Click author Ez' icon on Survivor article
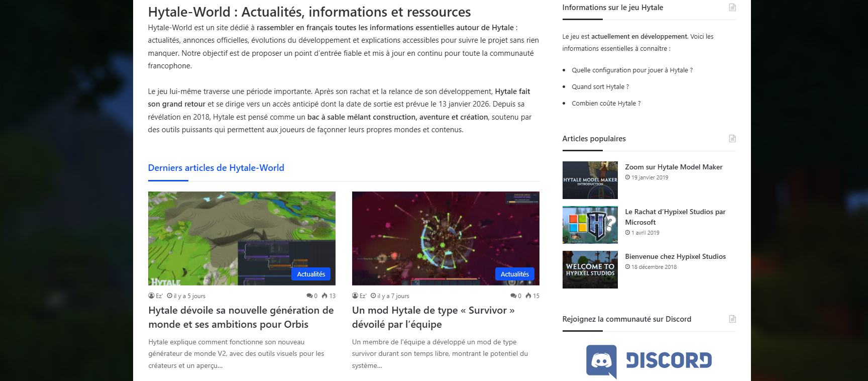This screenshot has width=868, height=381. pyautogui.click(x=355, y=296)
